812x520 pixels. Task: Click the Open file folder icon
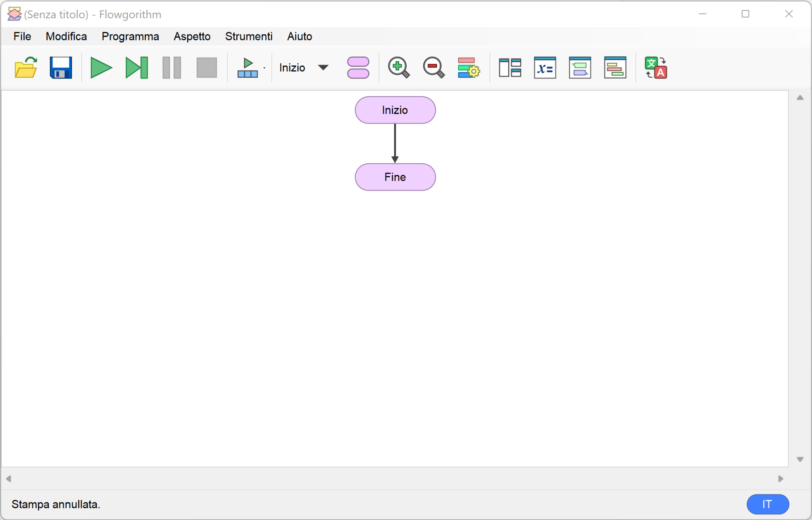pyautogui.click(x=26, y=67)
